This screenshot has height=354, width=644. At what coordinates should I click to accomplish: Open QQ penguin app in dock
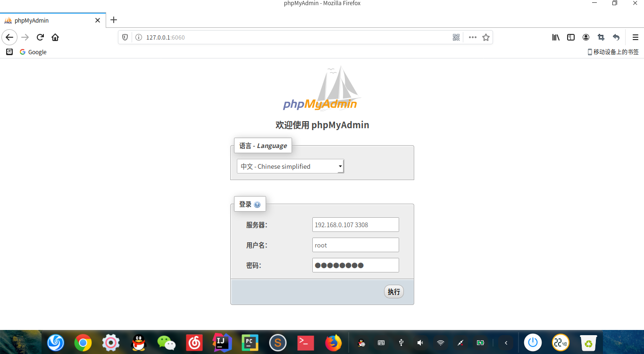[139, 343]
